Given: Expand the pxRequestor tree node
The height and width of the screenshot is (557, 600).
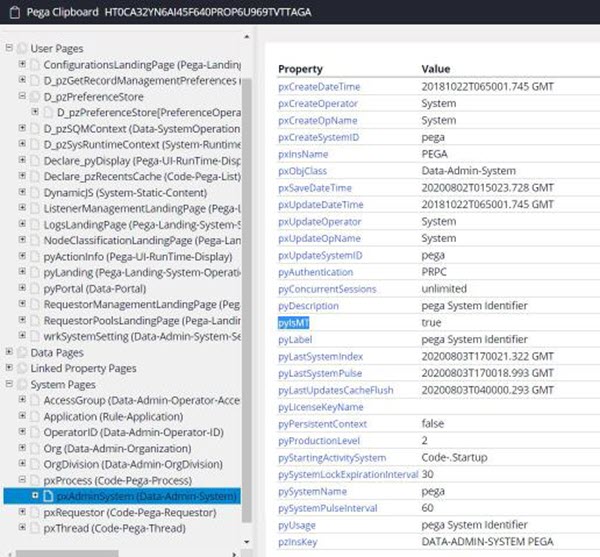Looking at the screenshot, I should click(x=22, y=512).
